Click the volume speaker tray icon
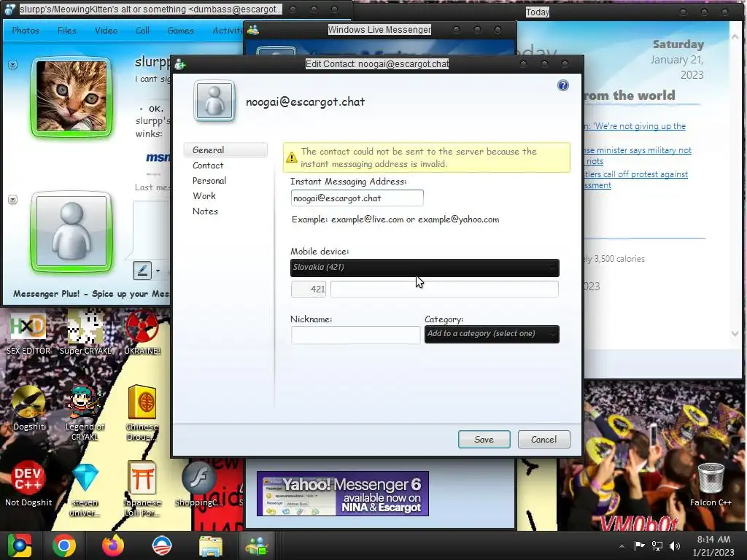This screenshot has height=560, width=747. point(675,545)
